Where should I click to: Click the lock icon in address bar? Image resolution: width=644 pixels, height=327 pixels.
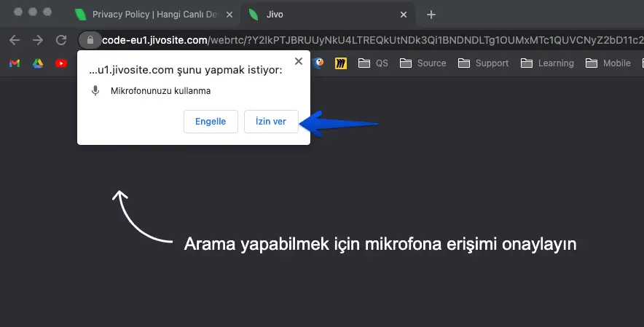click(90, 40)
